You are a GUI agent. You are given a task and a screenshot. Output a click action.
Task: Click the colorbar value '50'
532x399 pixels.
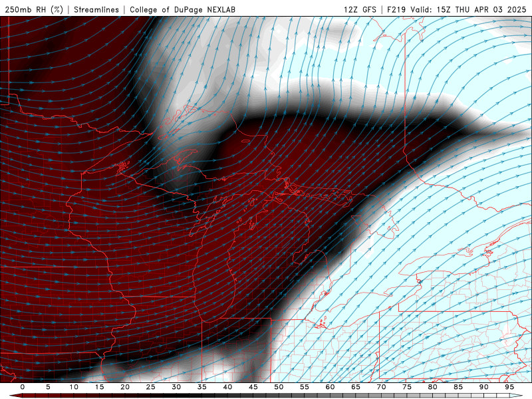tap(279, 387)
